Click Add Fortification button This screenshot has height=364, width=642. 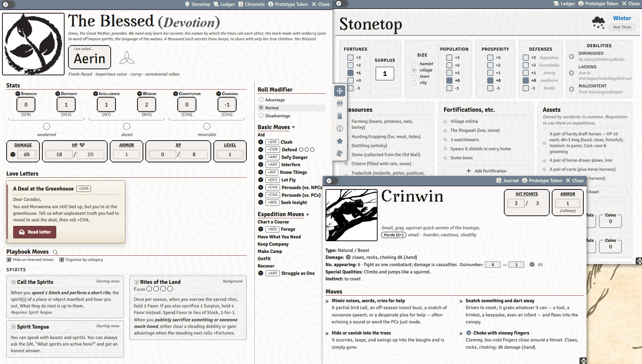486,171
